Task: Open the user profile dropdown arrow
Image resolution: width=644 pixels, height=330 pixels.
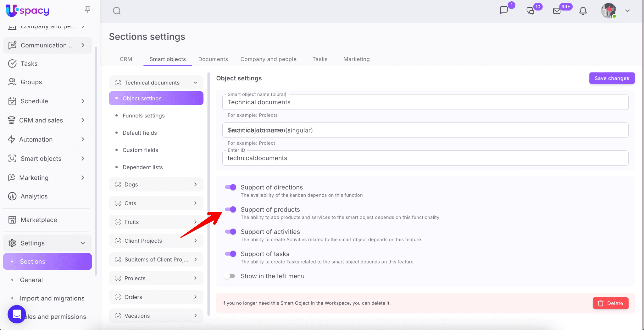Action: (x=627, y=11)
